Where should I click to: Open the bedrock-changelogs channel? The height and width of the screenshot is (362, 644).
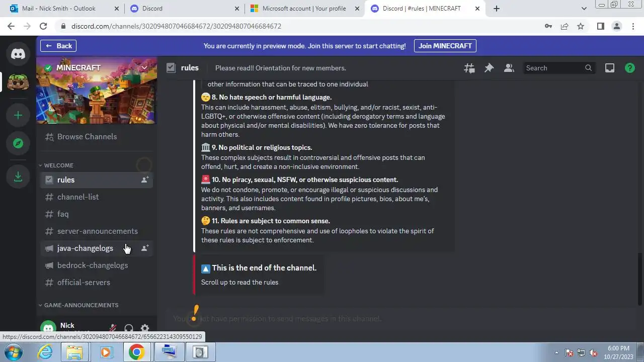(x=97, y=265)
